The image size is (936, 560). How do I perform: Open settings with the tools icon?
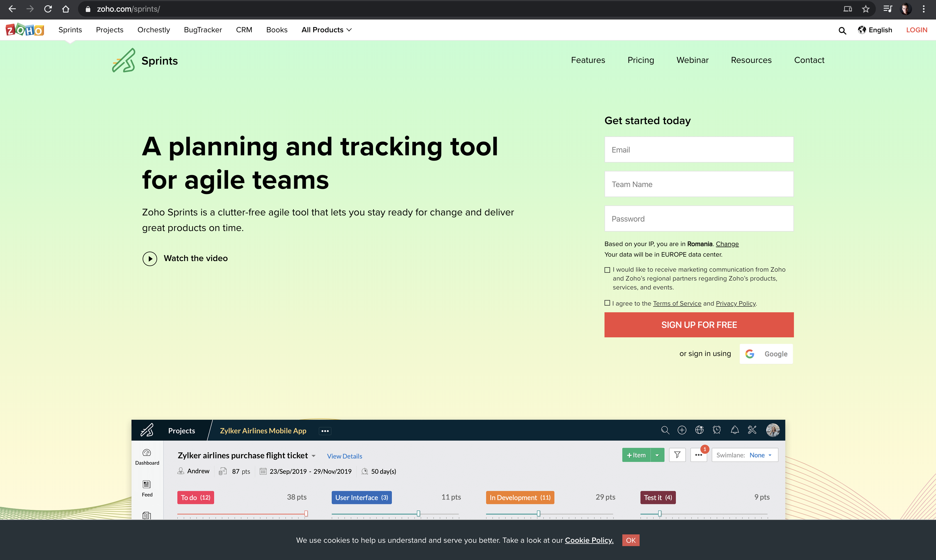[x=752, y=430]
